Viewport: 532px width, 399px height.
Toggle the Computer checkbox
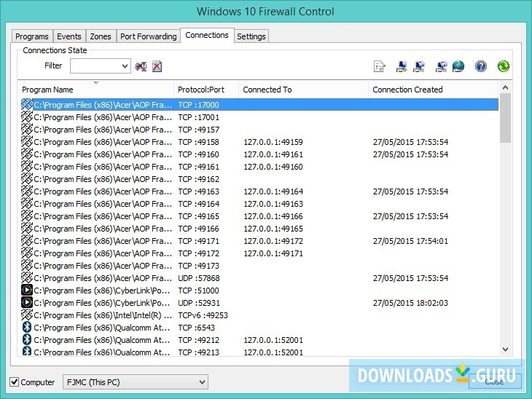pos(15,382)
